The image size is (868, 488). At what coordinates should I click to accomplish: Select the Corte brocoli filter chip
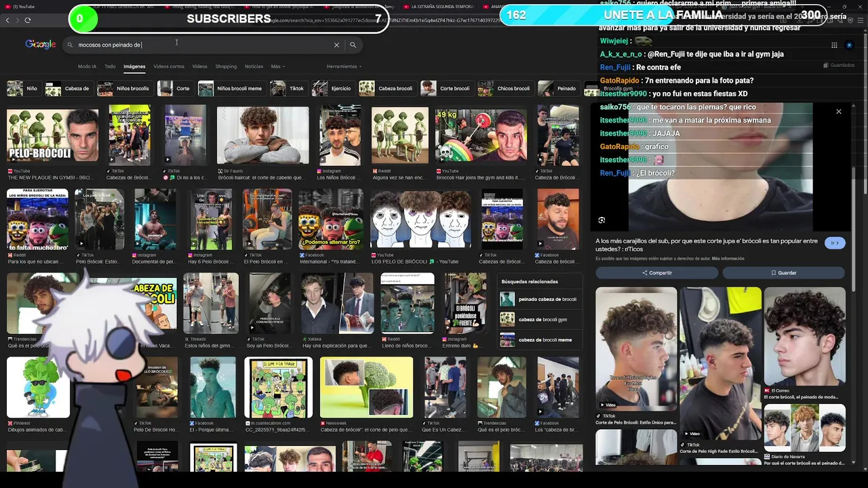[x=446, y=89]
